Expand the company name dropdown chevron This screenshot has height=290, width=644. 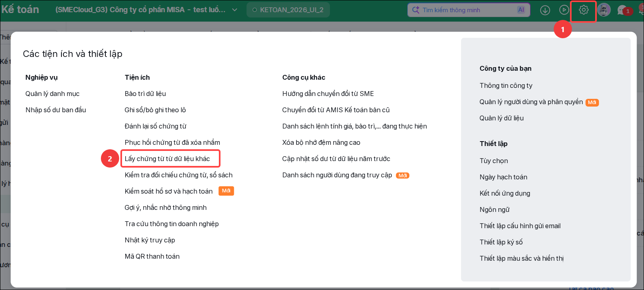[x=235, y=10]
